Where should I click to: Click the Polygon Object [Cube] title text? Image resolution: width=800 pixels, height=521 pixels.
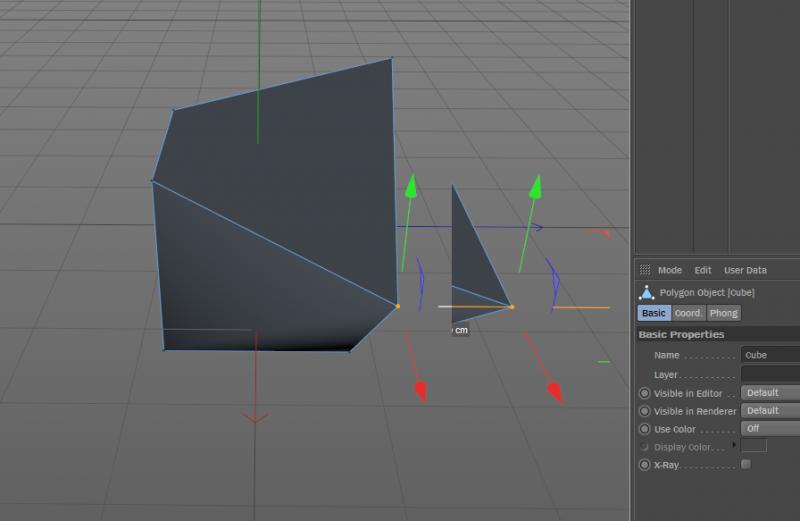(707, 292)
